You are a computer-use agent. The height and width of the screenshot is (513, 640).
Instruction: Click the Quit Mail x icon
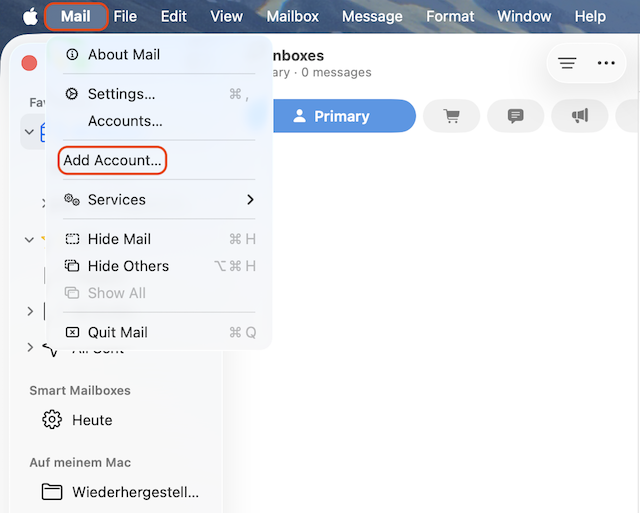pos(72,332)
